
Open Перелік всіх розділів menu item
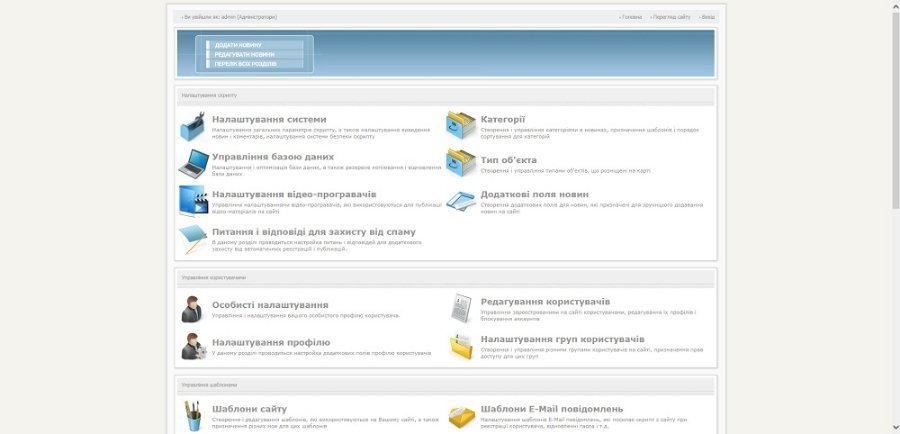[x=244, y=64]
